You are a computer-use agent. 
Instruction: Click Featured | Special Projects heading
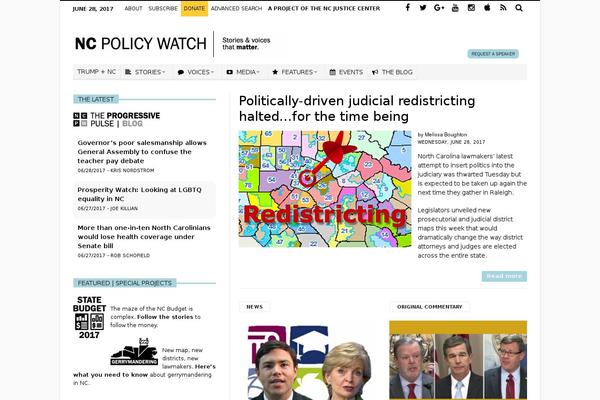click(124, 283)
